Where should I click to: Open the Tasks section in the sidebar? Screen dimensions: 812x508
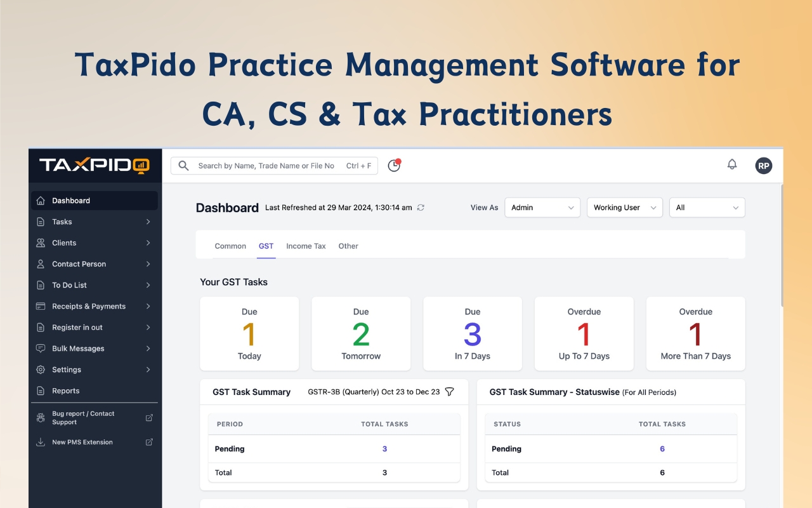(x=62, y=222)
